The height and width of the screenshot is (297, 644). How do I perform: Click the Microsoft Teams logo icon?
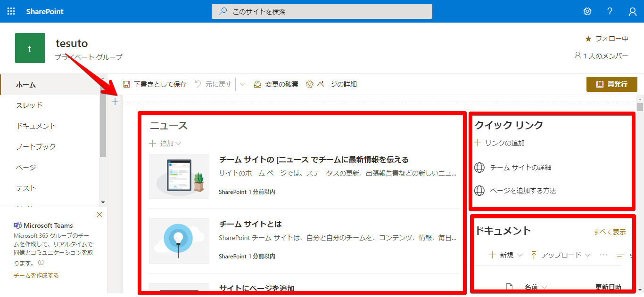click(x=18, y=225)
